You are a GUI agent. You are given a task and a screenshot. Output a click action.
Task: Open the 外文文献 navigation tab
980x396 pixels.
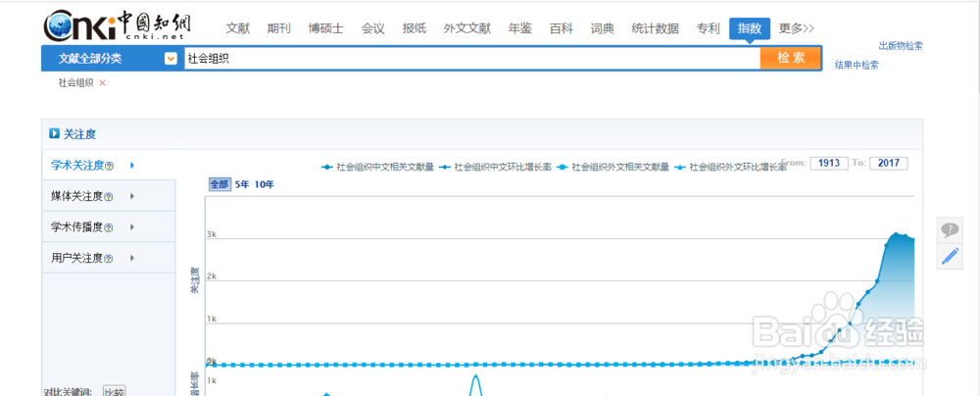coord(467,28)
